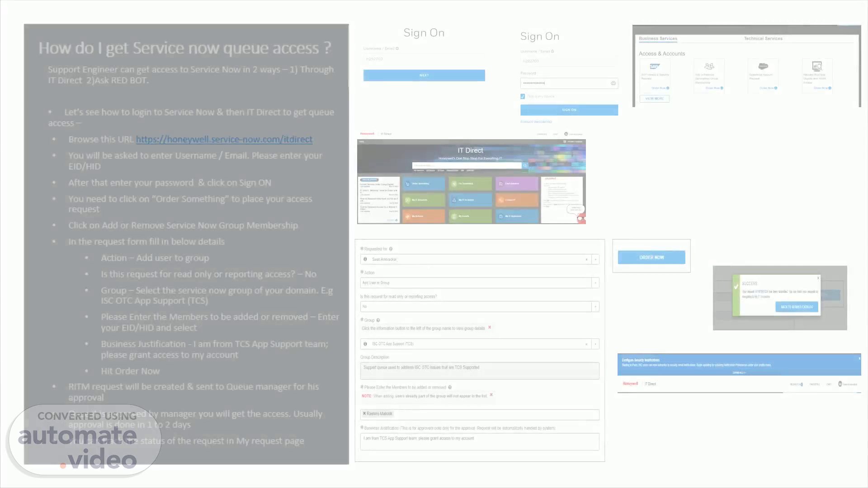Open the Order Something tile

pos(424,183)
